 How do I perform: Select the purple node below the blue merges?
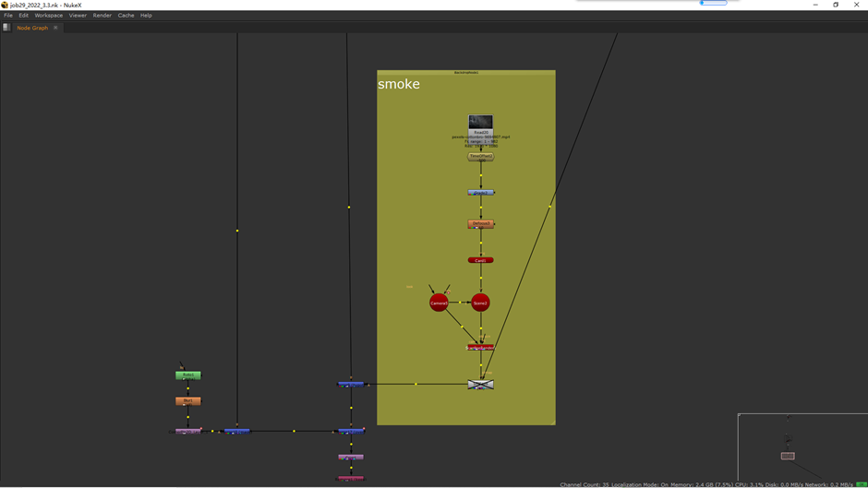(x=351, y=457)
